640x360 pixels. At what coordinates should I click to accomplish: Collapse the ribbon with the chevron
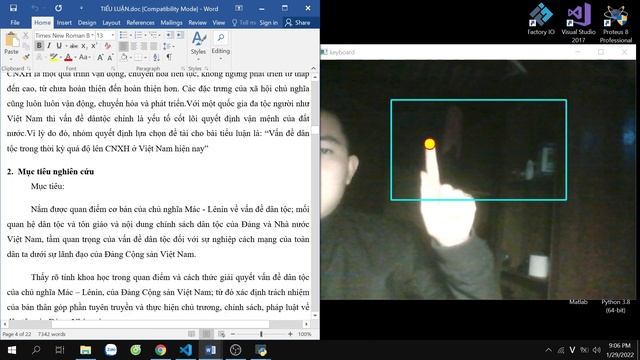click(x=313, y=68)
